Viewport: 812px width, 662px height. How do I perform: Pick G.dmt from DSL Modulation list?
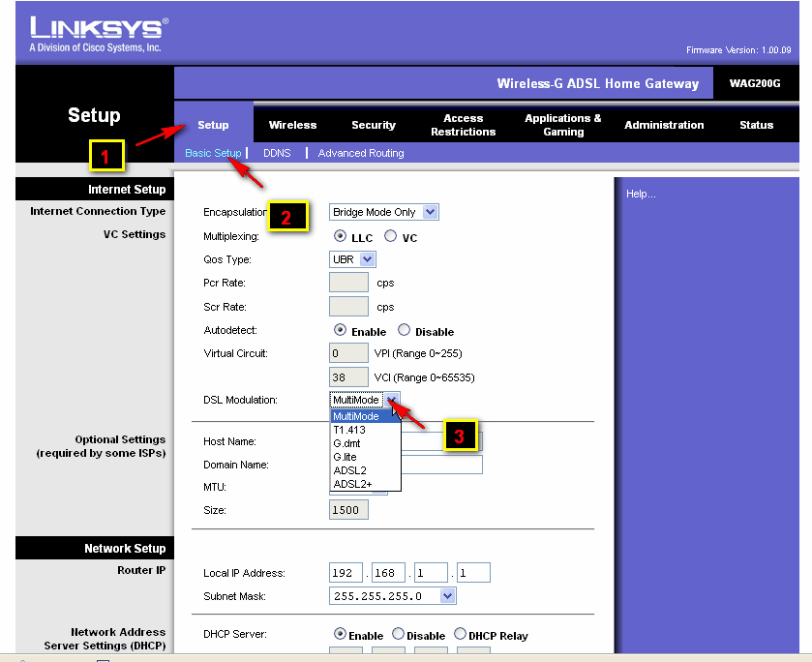coord(366,443)
